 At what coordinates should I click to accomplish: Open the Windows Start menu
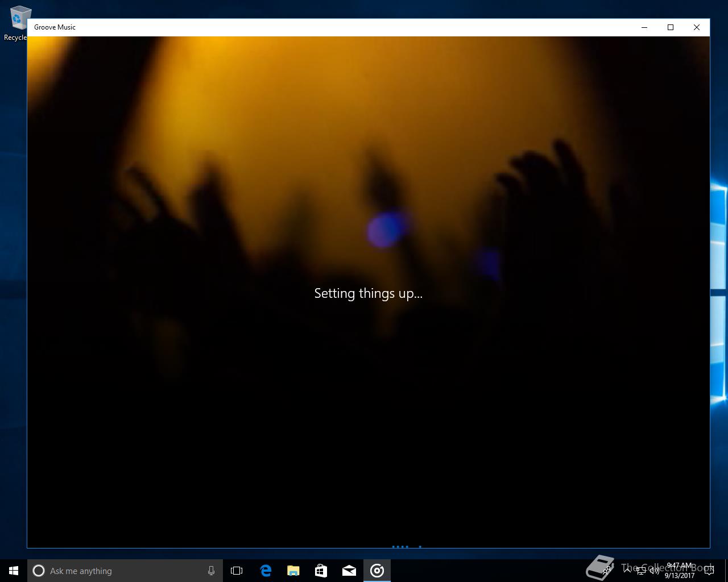pos(14,571)
